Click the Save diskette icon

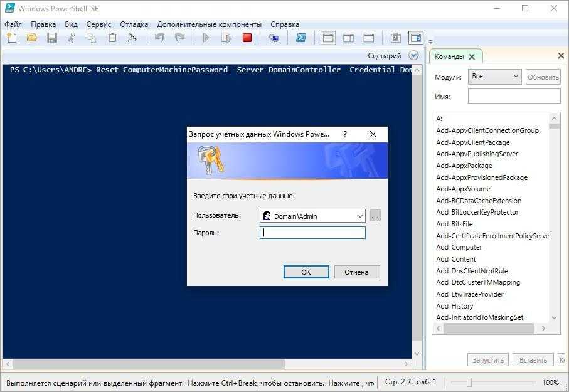tap(51, 38)
